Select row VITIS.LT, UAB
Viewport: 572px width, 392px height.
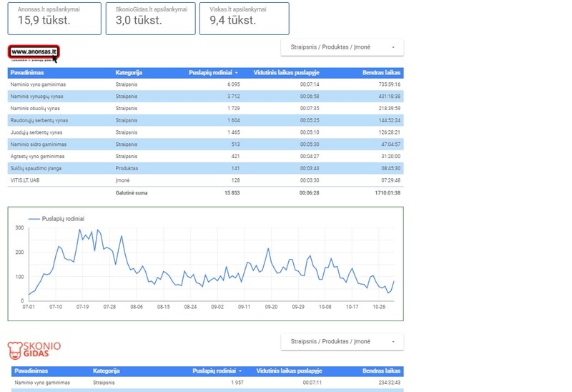205,180
